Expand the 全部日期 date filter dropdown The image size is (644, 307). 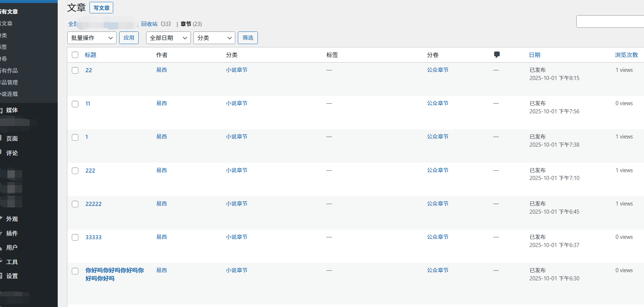click(168, 38)
